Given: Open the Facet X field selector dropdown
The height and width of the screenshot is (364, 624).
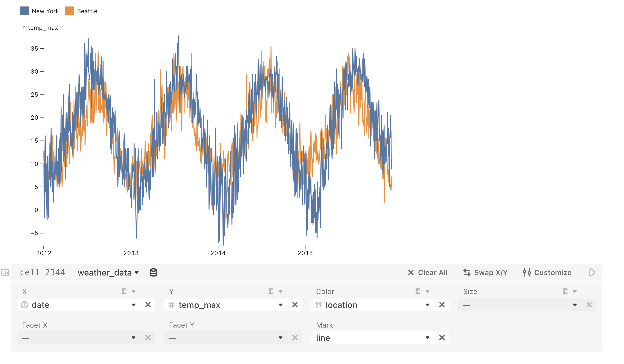Looking at the screenshot, I should coord(134,338).
